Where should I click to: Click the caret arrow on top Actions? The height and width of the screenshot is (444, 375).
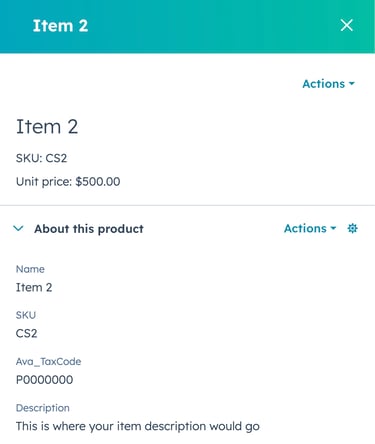tap(352, 84)
